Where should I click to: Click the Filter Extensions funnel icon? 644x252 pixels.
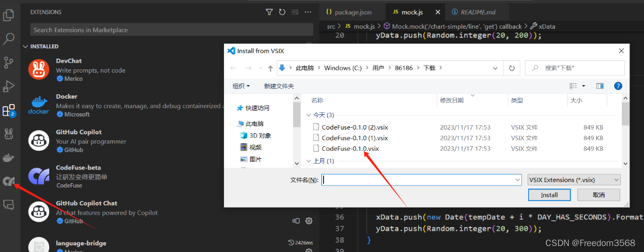coord(269,12)
